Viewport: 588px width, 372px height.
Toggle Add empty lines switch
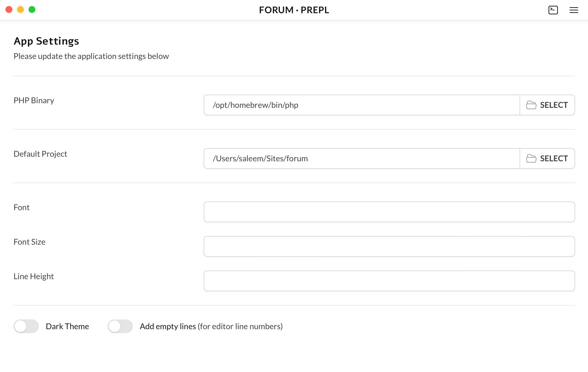[120, 326]
